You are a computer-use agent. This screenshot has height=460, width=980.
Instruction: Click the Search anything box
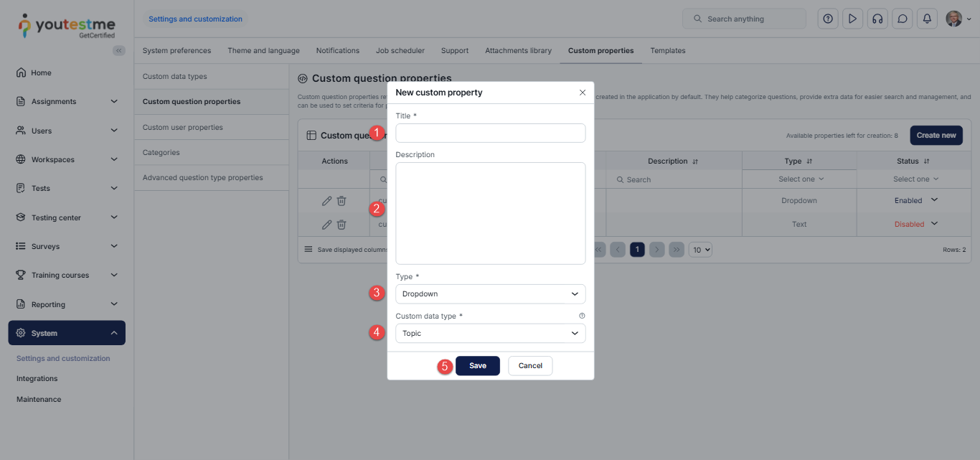click(x=744, y=19)
